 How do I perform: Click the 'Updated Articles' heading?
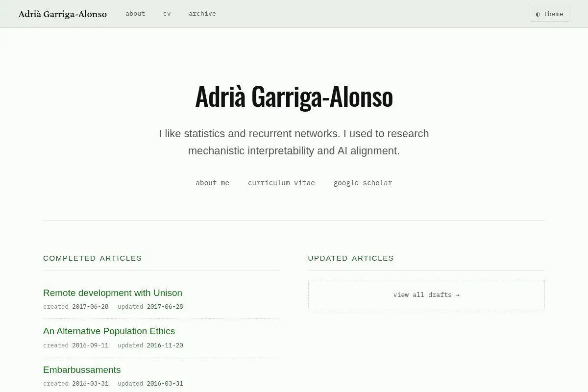(x=351, y=258)
